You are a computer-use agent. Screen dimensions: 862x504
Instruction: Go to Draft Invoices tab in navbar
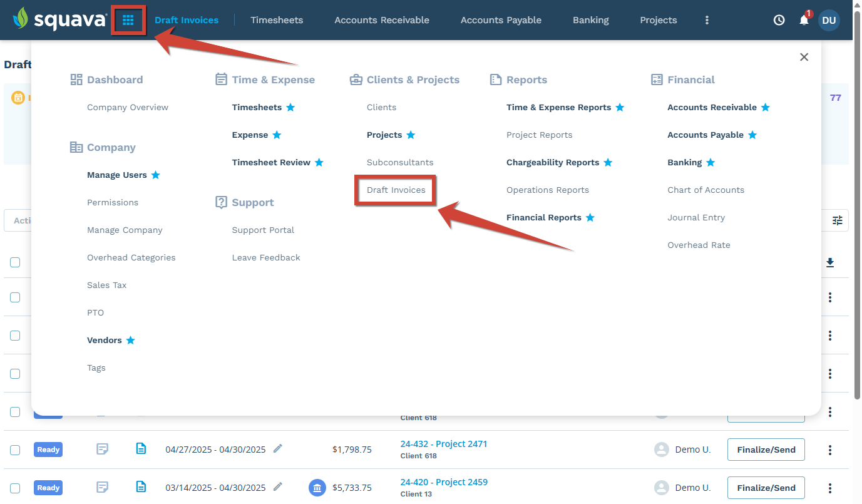point(187,20)
